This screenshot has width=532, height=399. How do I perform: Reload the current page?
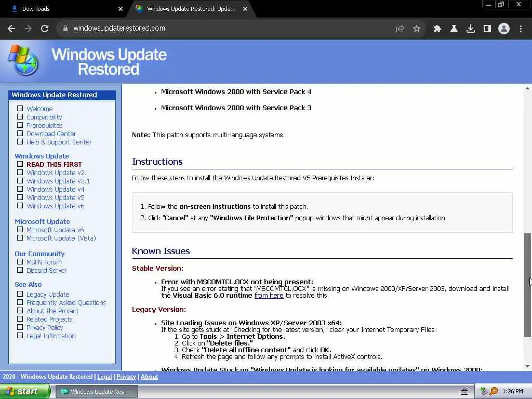[45, 29]
